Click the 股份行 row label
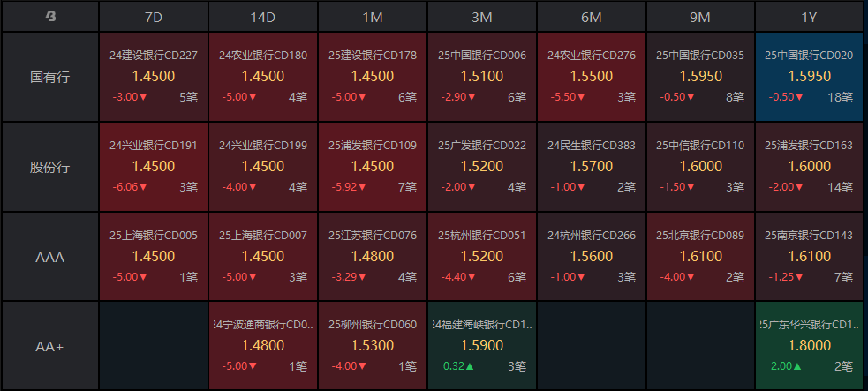Viewport: 868px width, 391px height. click(49, 167)
